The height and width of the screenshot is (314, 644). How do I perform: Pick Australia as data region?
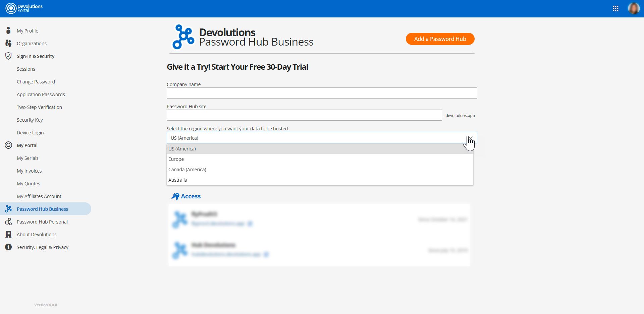178,180
